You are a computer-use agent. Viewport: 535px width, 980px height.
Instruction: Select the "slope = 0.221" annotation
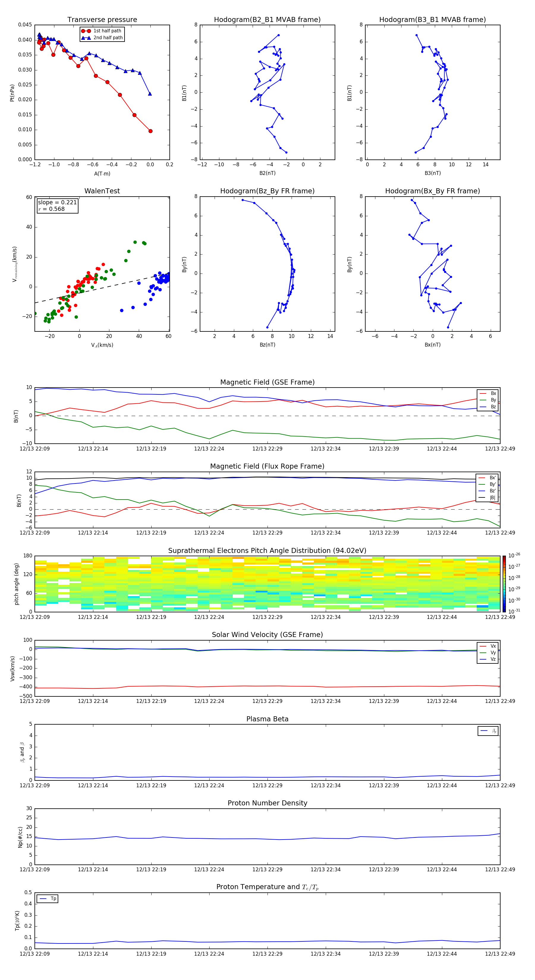point(57,203)
